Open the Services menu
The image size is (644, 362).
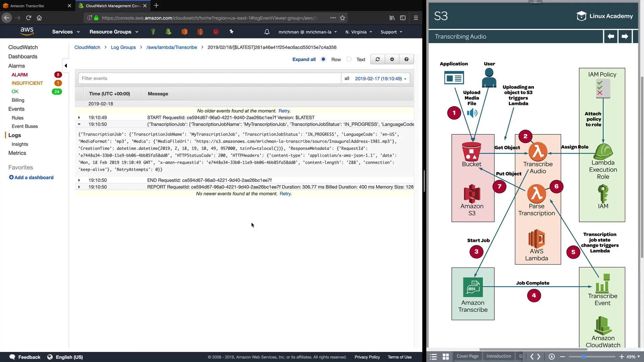coord(66,32)
